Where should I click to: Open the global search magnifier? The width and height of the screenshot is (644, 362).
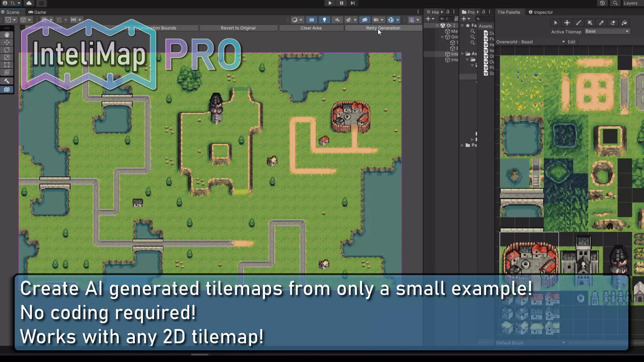[615, 3]
